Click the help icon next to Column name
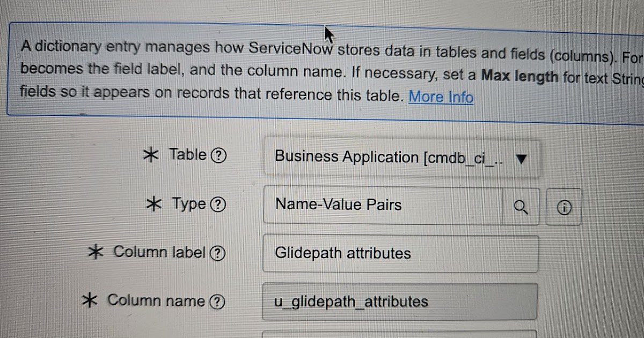The image size is (644, 338). tap(216, 301)
